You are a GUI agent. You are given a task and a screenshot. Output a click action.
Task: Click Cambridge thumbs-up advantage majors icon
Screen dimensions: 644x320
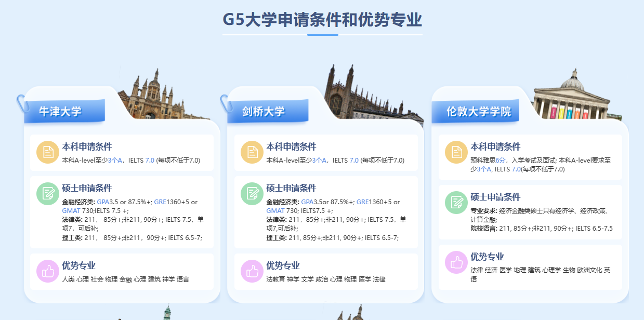pos(252,271)
